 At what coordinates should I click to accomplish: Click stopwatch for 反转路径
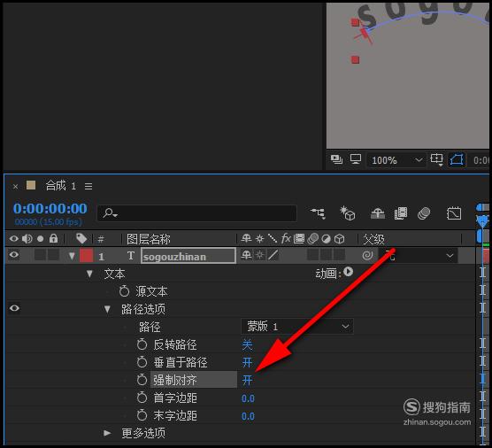tap(142, 344)
